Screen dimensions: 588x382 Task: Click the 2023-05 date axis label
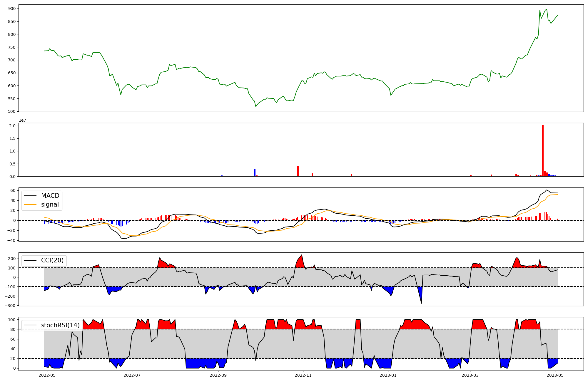[555, 375]
